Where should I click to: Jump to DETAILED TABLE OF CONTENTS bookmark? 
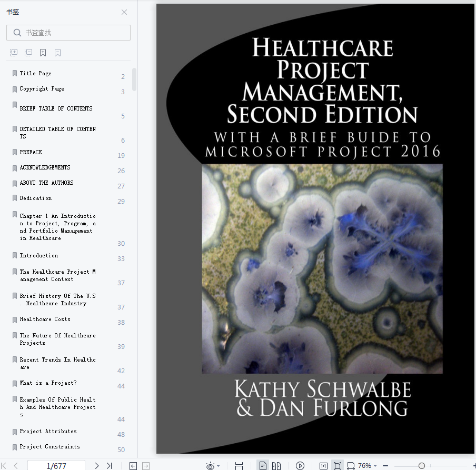58,133
